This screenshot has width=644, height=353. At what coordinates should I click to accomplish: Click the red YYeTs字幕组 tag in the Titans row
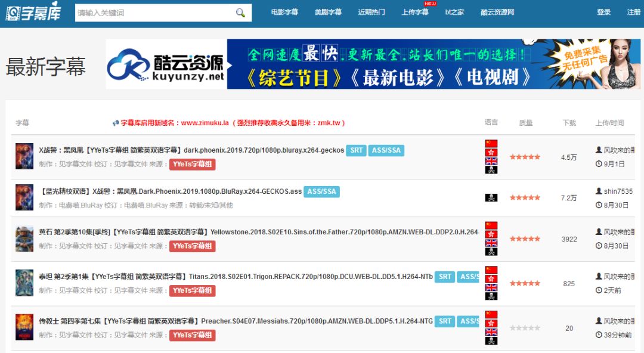point(192,290)
